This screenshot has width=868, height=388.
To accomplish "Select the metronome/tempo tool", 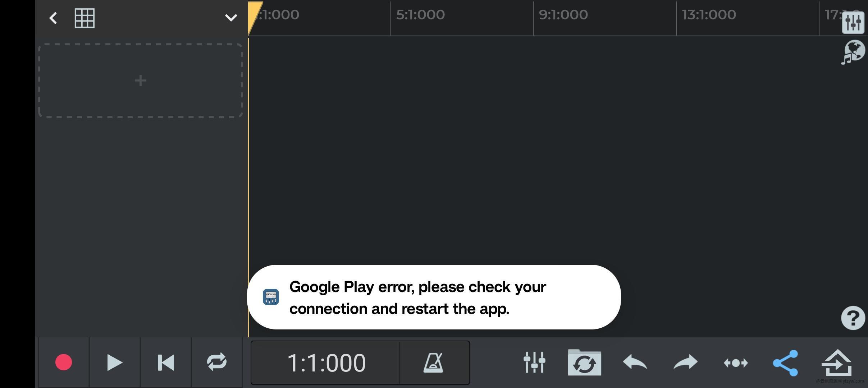I will 434,362.
